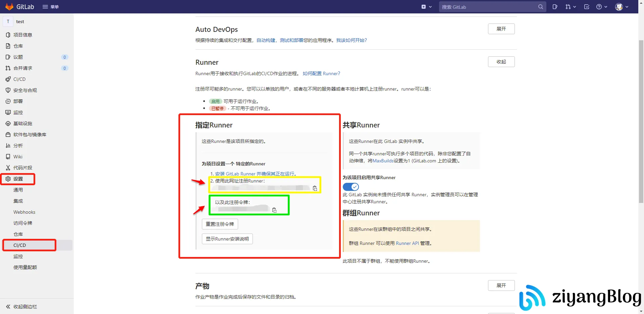The width and height of the screenshot is (644, 314).
Task: Disable 共享Runner for this project
Action: (x=351, y=187)
